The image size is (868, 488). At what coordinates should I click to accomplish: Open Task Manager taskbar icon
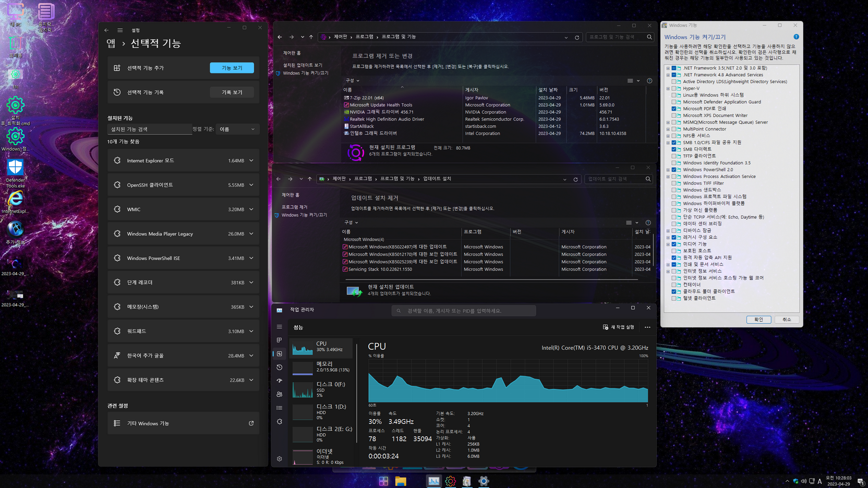click(434, 481)
